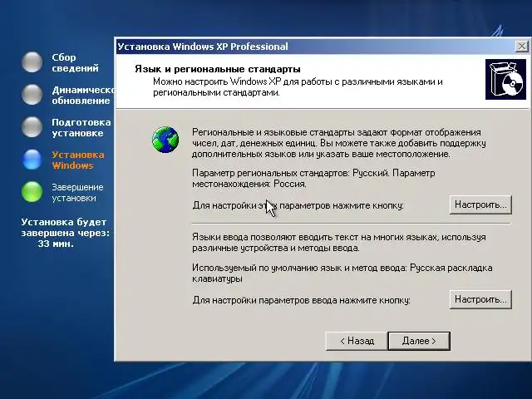Click the lower Настроить button for input languages
Image resolution: width=532 pixels, height=399 pixels.
(480, 299)
